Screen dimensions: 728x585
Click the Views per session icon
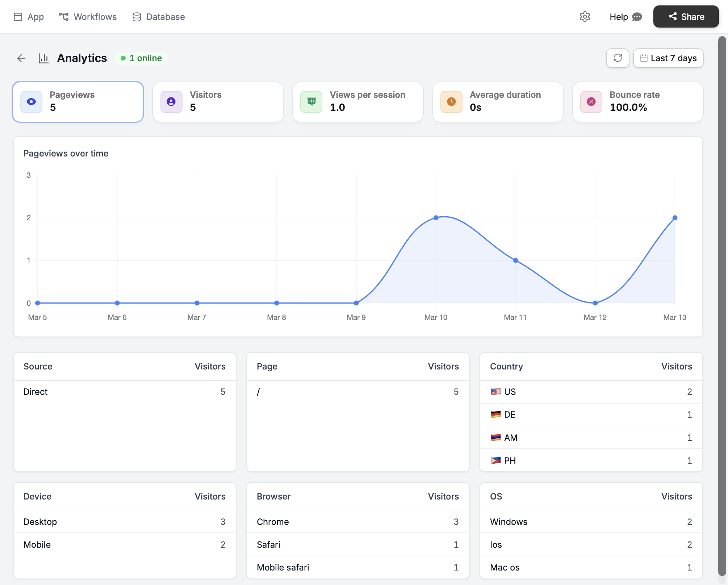[x=311, y=102]
